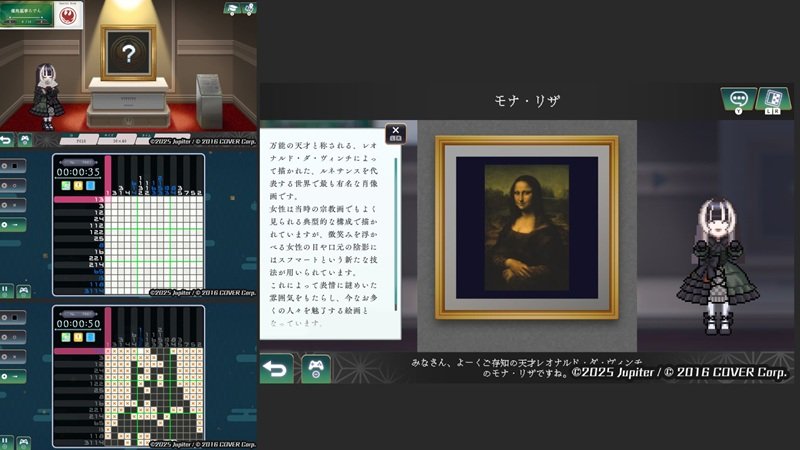Use blue hint item in 00:00:50 puzzle

(x=90, y=337)
